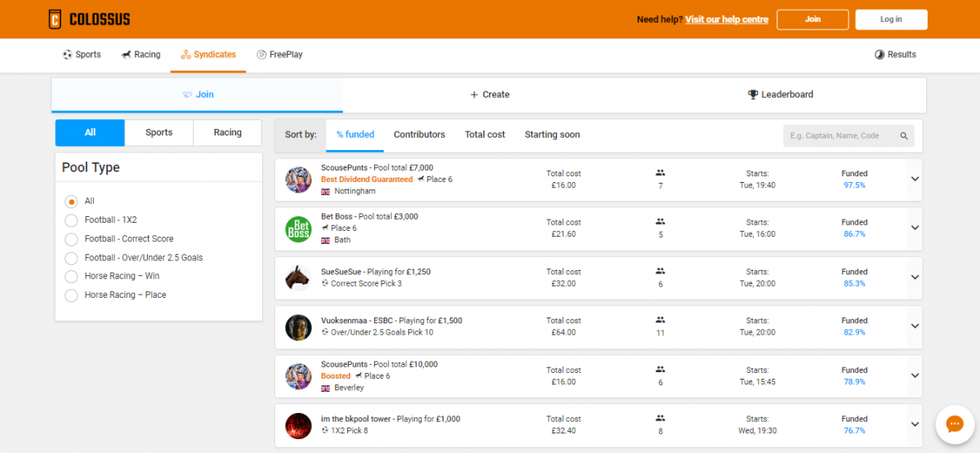The height and width of the screenshot is (453, 980).
Task: Open the orange chat support bubble
Action: (953, 424)
